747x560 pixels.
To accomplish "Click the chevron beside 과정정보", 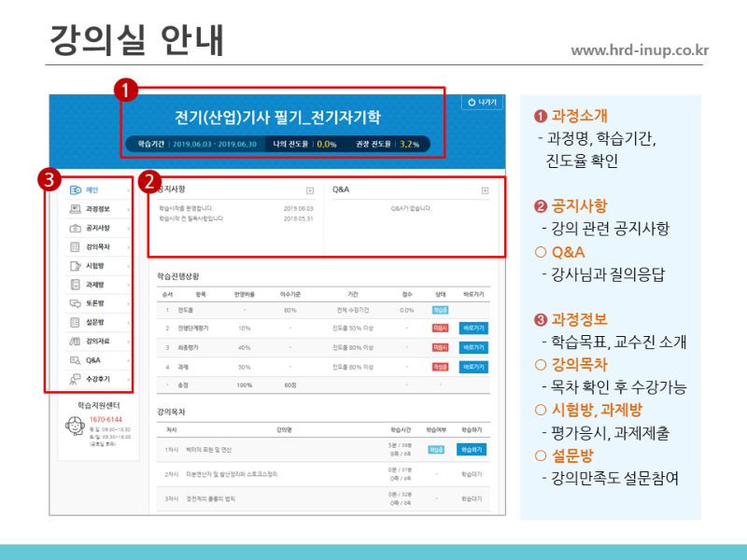I will pos(129,209).
